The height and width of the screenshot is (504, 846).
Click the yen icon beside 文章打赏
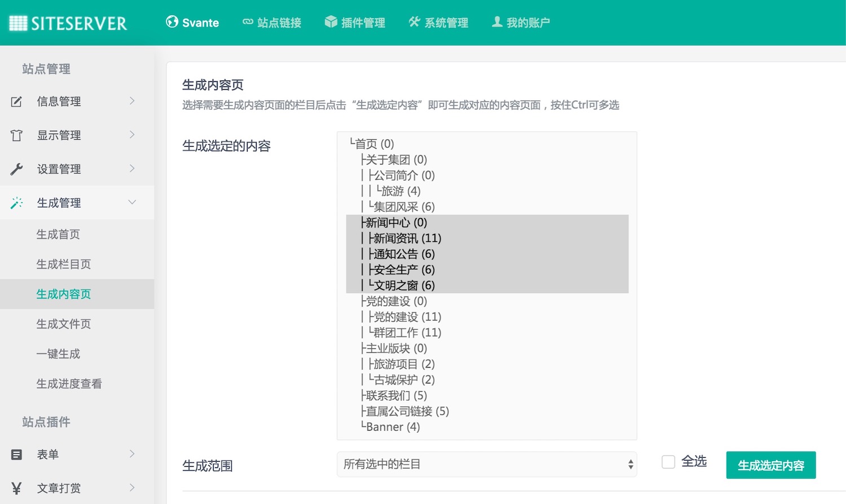point(16,488)
